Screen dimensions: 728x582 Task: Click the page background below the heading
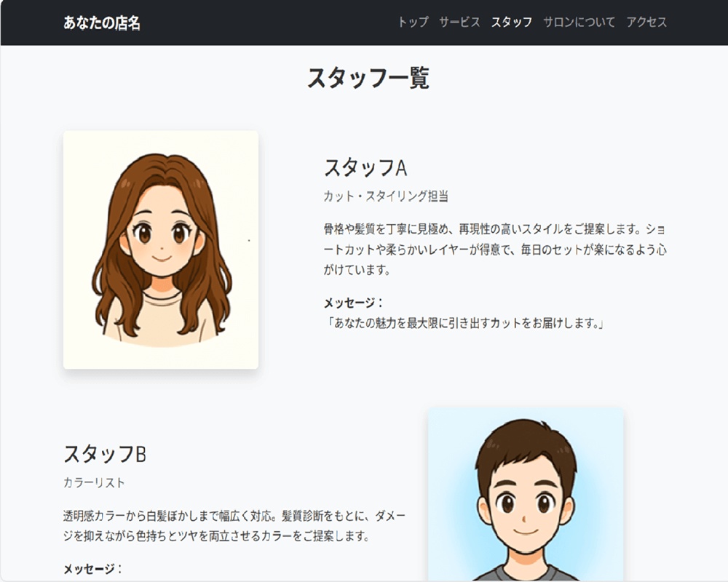click(x=364, y=109)
